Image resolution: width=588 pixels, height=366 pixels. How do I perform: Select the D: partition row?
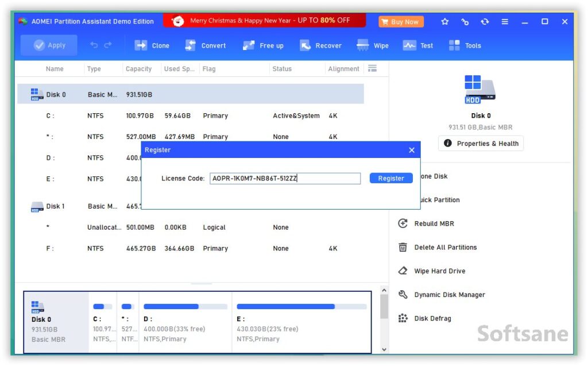click(x=79, y=157)
